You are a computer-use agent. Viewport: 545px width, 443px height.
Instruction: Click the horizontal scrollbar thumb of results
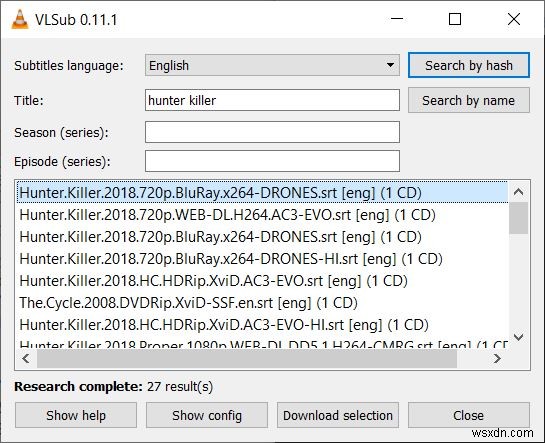pos(247,358)
